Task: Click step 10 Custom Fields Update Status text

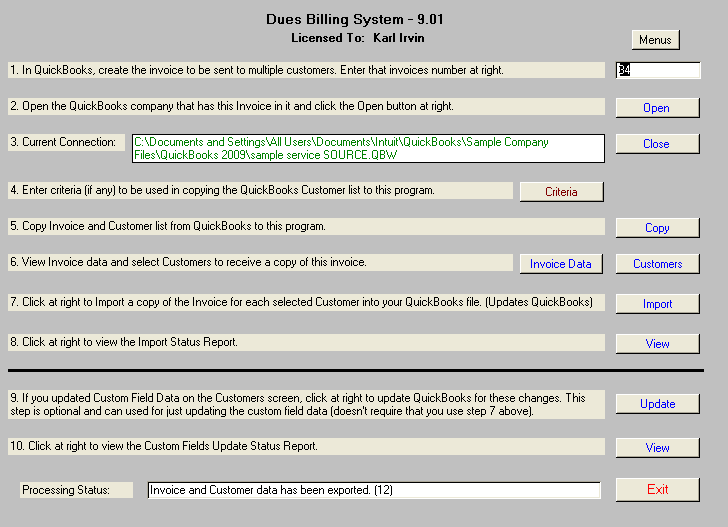Action: pos(306,446)
